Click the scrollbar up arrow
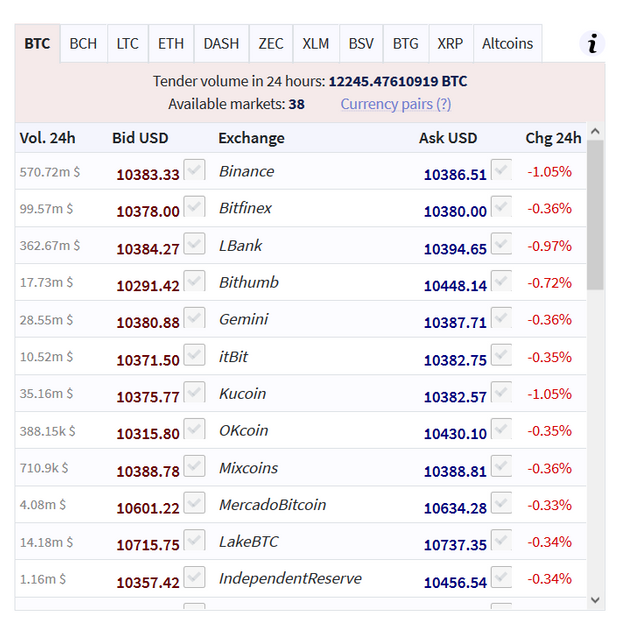The image size is (640, 626). pyautogui.click(x=596, y=131)
